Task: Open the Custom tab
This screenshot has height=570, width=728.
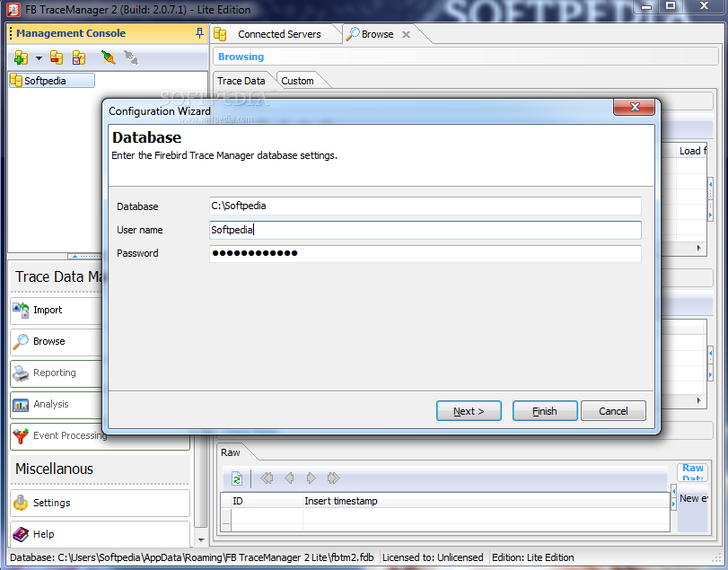Action: (298, 81)
